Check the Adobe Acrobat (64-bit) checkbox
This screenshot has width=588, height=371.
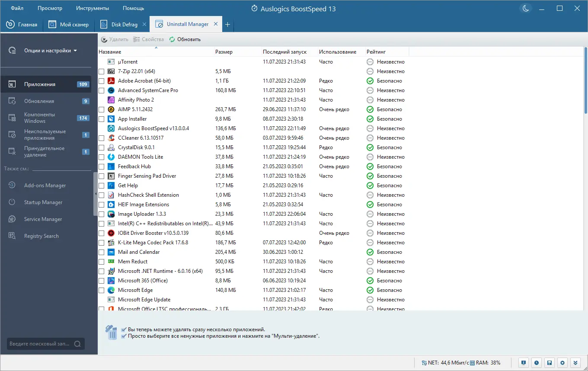pos(102,81)
